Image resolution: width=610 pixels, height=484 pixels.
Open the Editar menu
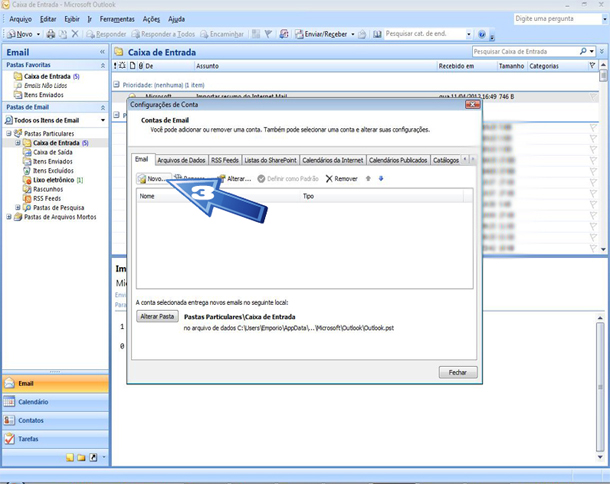click(48, 19)
